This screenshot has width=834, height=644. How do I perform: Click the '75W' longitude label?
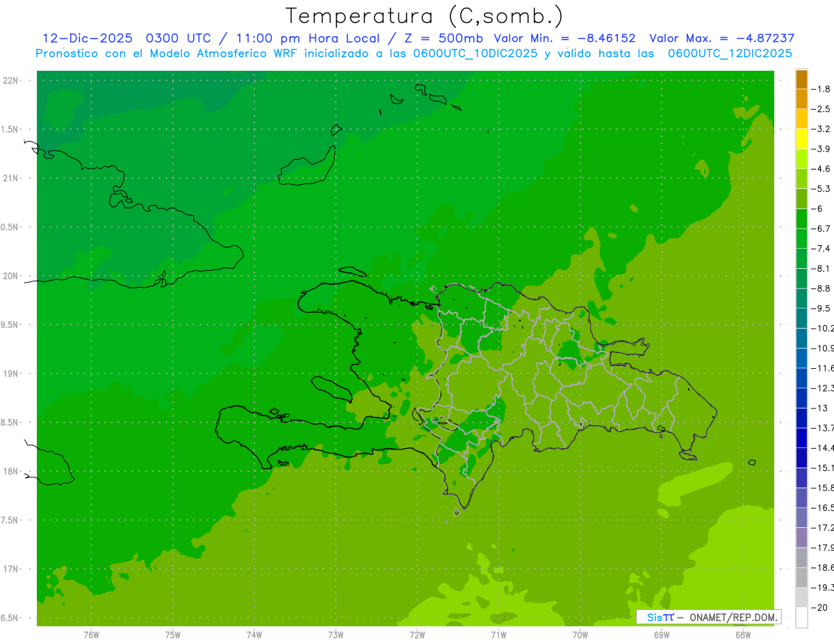[x=173, y=635]
